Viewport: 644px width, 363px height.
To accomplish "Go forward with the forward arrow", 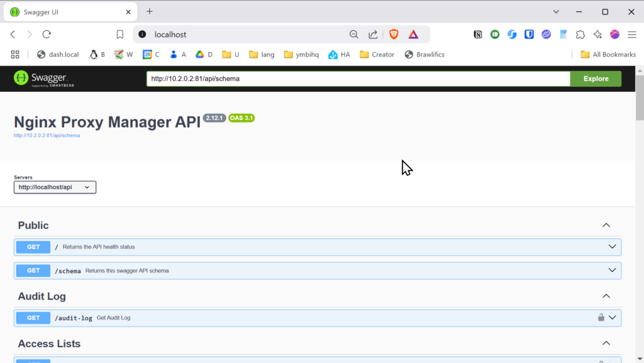I will (30, 35).
